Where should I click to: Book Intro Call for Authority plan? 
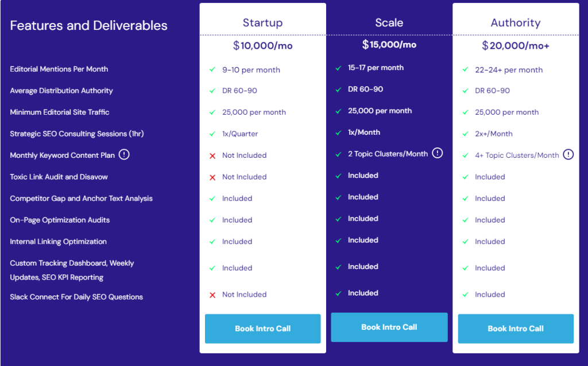pos(515,329)
